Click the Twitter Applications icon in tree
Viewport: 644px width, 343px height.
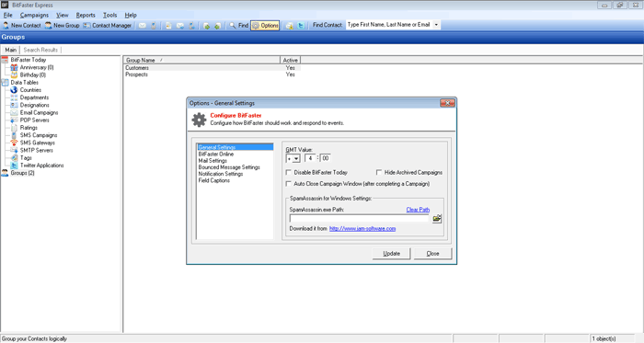coord(14,166)
